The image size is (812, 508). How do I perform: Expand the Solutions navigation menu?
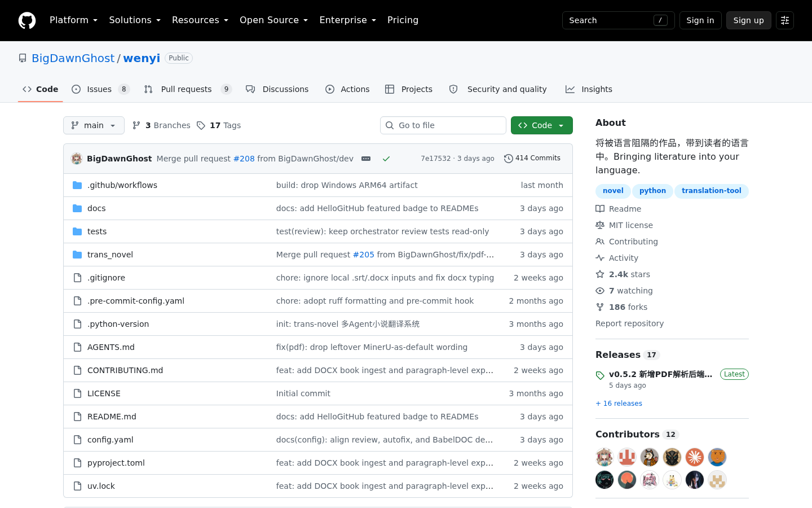tap(135, 20)
